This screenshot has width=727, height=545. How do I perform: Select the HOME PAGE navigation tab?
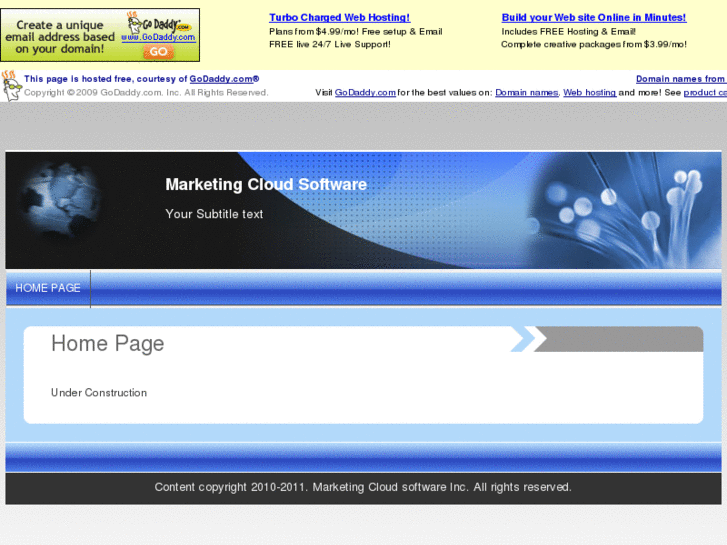pos(48,288)
